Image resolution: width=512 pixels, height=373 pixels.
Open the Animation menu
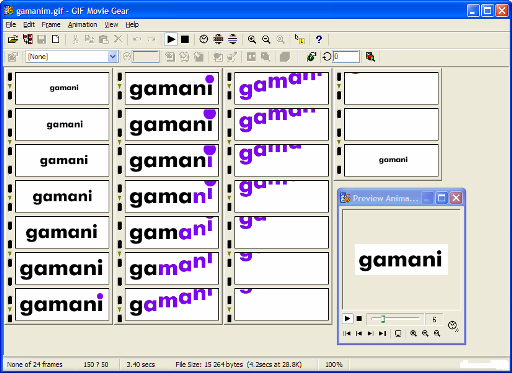(x=82, y=25)
